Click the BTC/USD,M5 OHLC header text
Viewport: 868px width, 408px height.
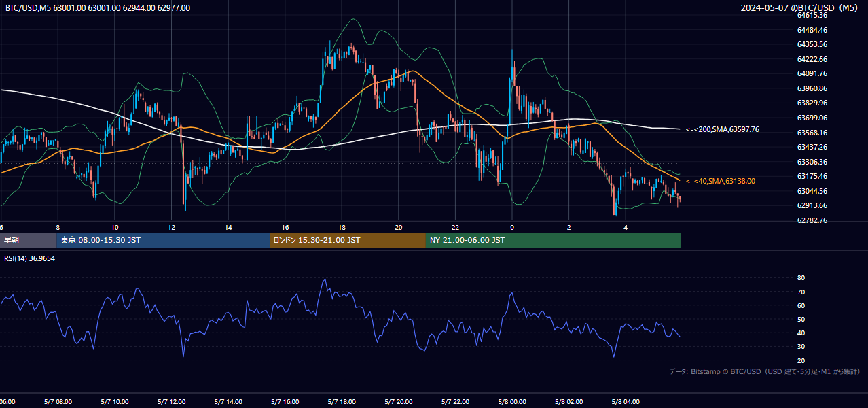98,8
